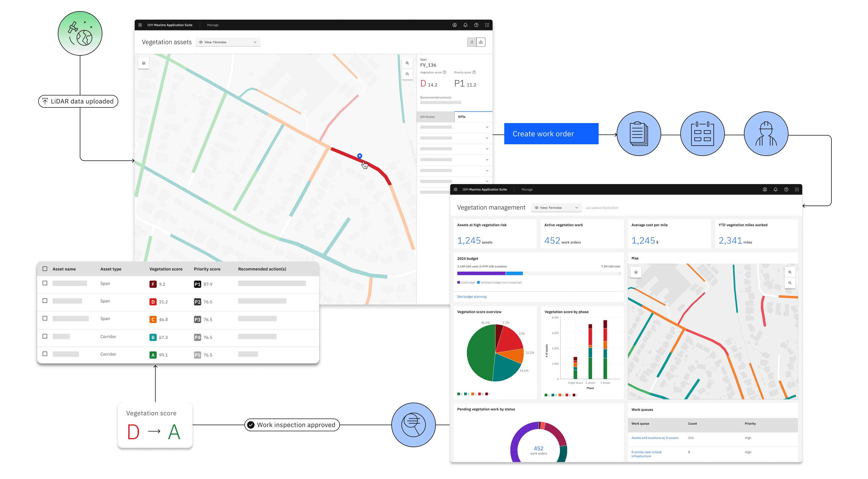Screen dimensions: 868x479
Task: Click the Create work order button
Action: pos(551,134)
